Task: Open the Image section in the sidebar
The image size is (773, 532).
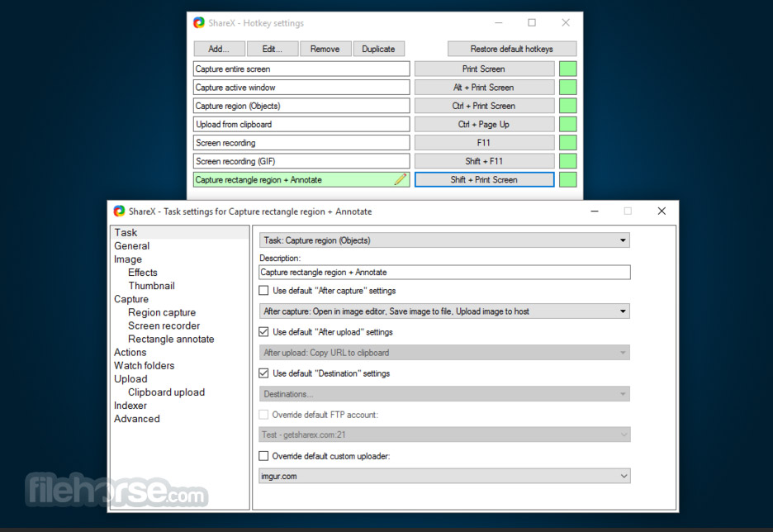Action: coord(128,259)
